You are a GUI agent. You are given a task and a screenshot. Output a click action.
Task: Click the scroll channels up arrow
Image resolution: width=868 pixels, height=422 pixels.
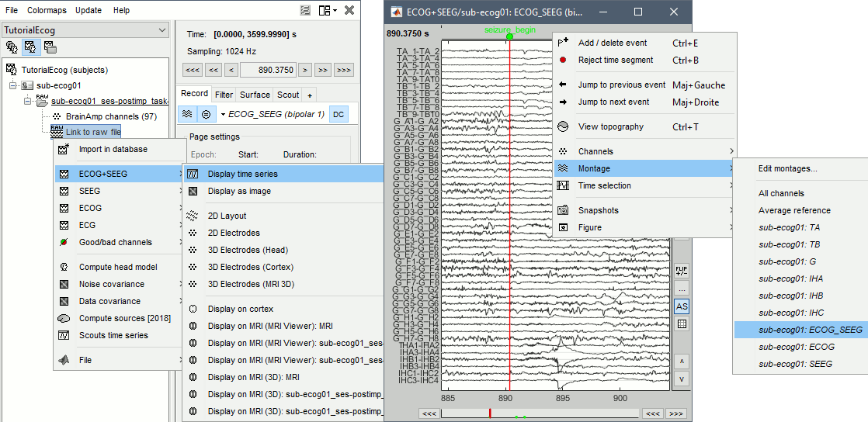[682, 361]
